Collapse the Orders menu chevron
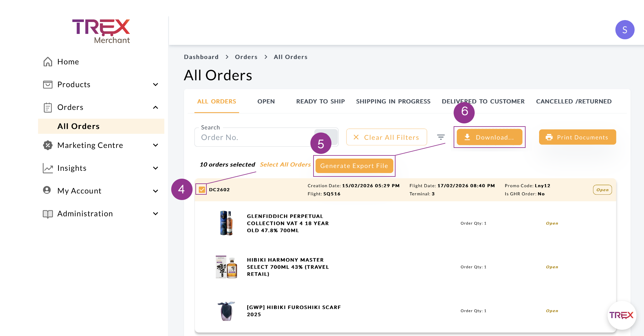The width and height of the screenshot is (644, 336). coord(156,107)
